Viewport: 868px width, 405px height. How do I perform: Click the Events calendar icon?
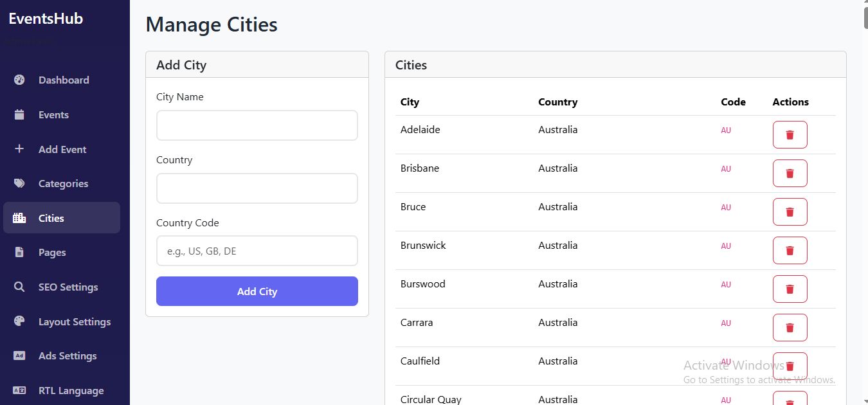point(19,115)
